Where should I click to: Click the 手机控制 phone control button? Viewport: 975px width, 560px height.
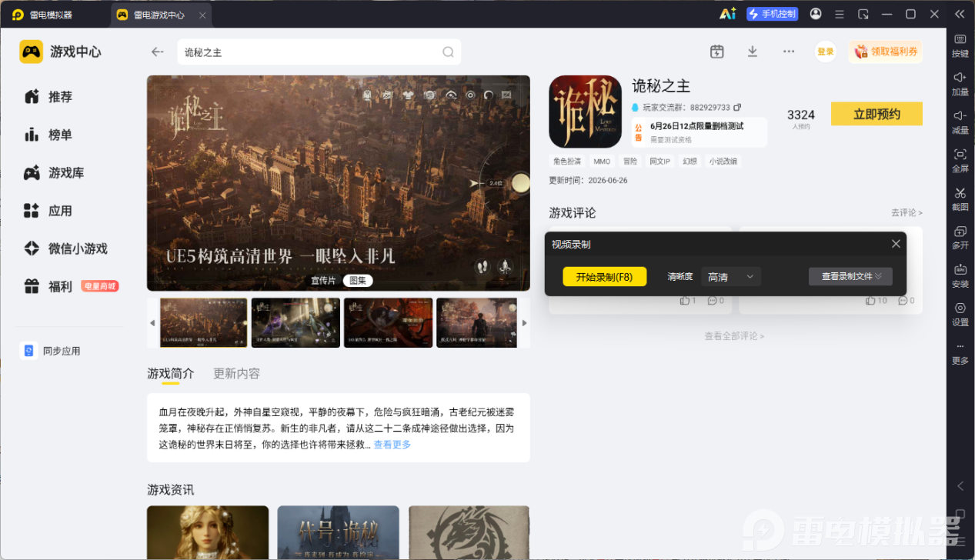pyautogui.click(x=773, y=14)
